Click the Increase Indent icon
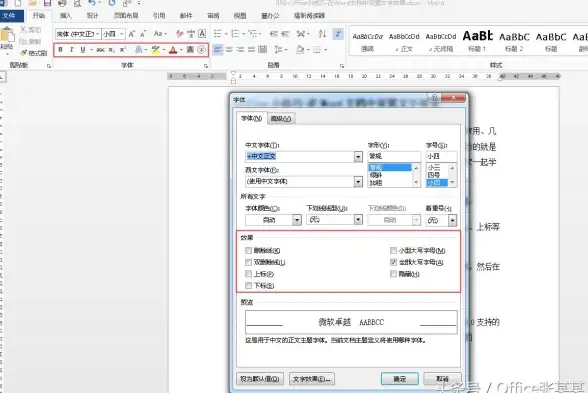Viewport: 588px width, 393px height. (285, 34)
